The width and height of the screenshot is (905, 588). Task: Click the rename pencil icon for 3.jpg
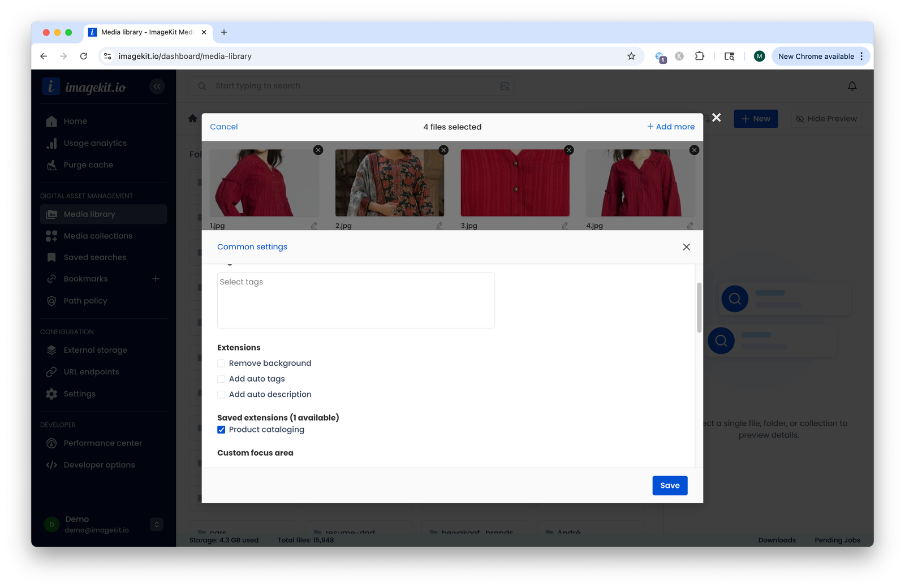[x=564, y=226]
